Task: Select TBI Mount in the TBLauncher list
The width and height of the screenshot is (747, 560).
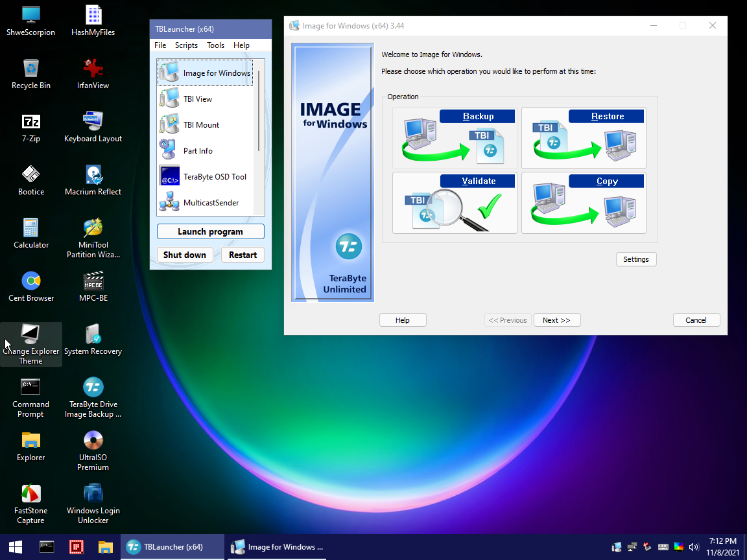Action: [205, 124]
